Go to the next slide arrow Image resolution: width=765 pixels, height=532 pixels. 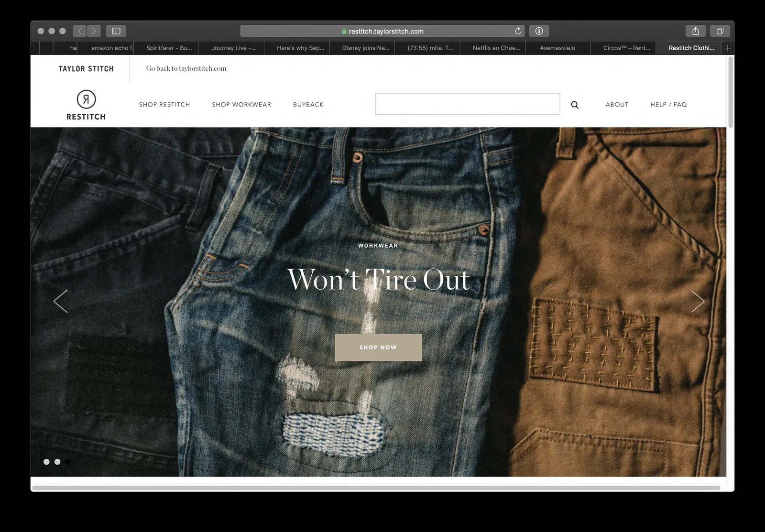(x=698, y=301)
